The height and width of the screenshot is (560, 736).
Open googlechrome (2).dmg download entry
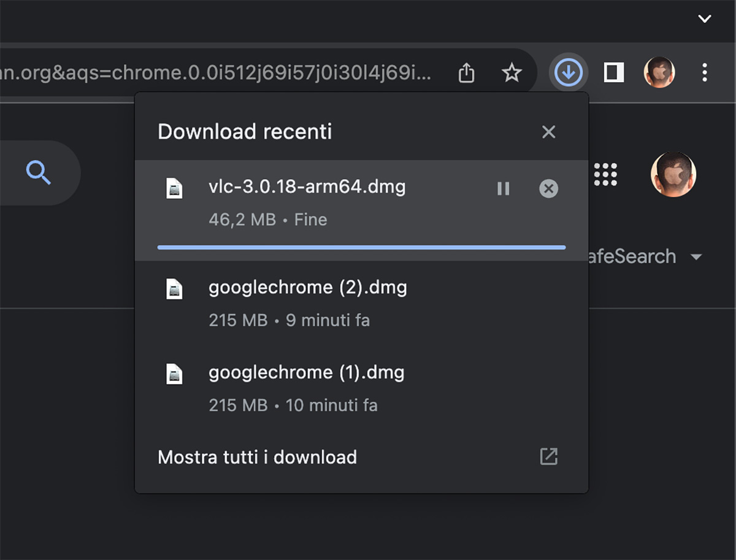[x=307, y=288]
